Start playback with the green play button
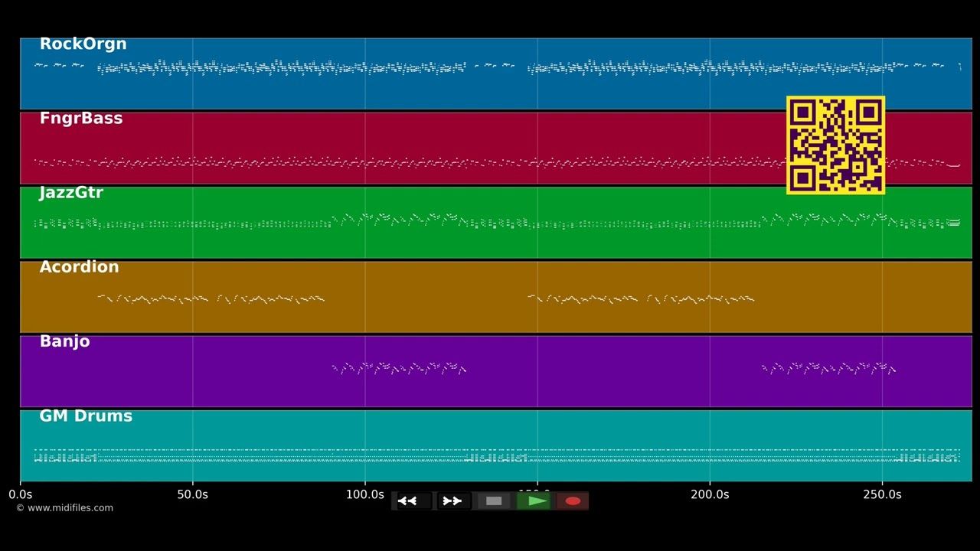 pyautogui.click(x=534, y=501)
